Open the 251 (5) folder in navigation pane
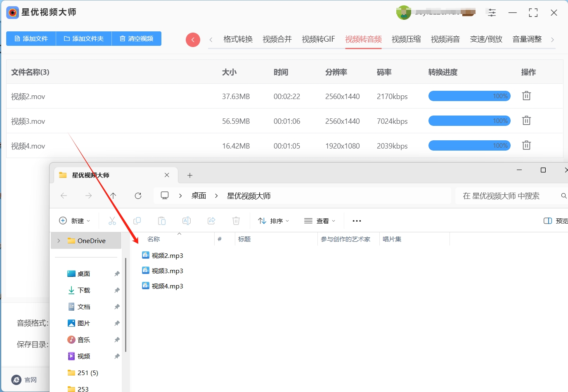Viewport: 568px width, 392px height. (83, 373)
